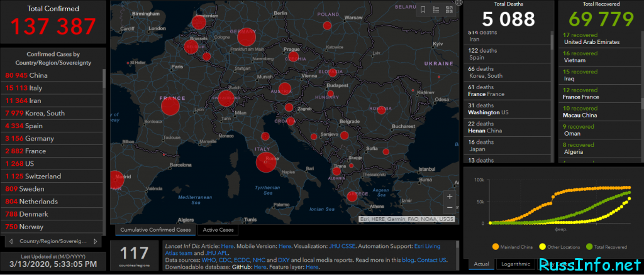Select the 31 deaths Washington US entry
The image size is (644, 275).
(x=508, y=109)
